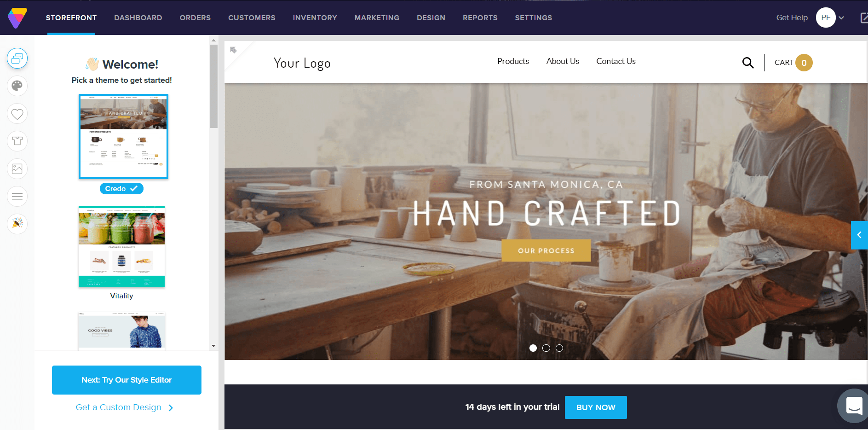The image size is (868, 430).
Task: Open the image gallery sidebar icon
Action: (17, 169)
